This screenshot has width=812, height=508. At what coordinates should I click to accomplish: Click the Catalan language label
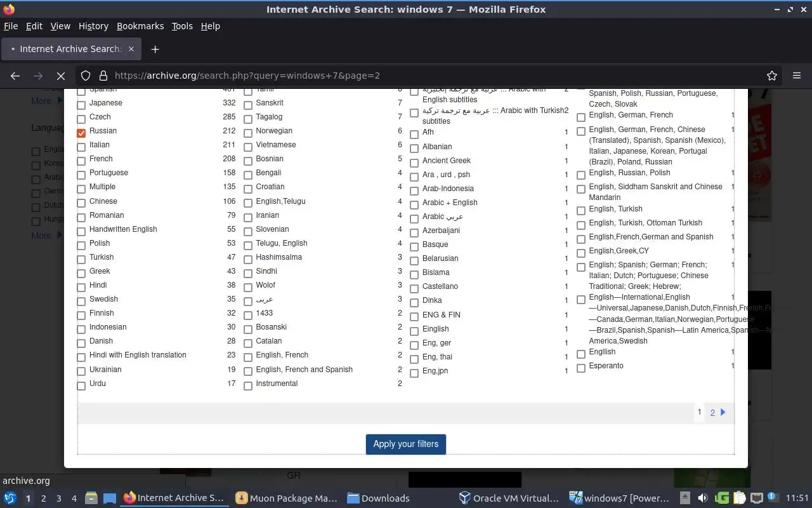click(269, 341)
